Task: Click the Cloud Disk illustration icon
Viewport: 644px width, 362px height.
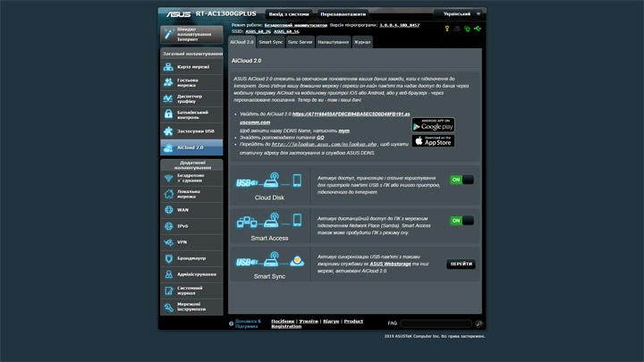Action: pos(269,181)
